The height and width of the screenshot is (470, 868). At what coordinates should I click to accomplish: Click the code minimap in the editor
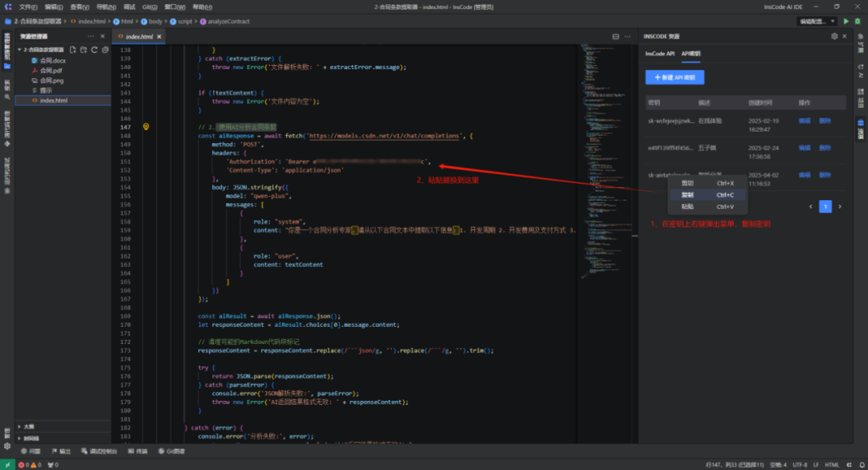607,161
